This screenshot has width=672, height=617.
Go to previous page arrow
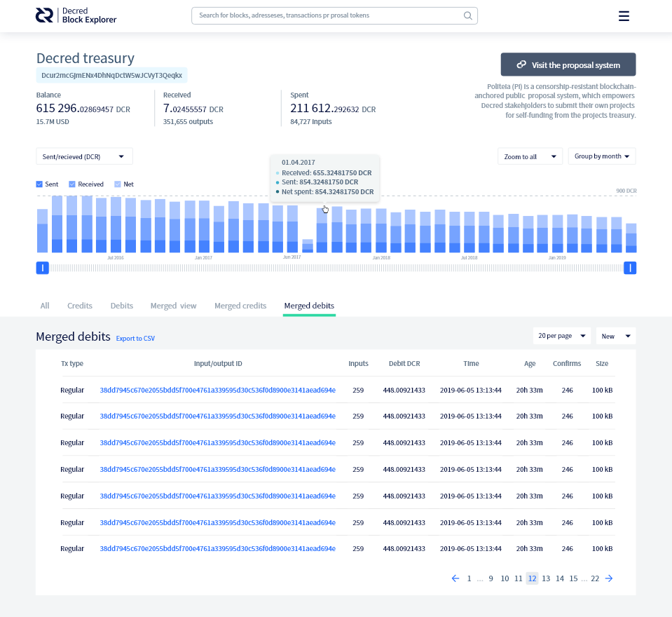click(x=455, y=578)
